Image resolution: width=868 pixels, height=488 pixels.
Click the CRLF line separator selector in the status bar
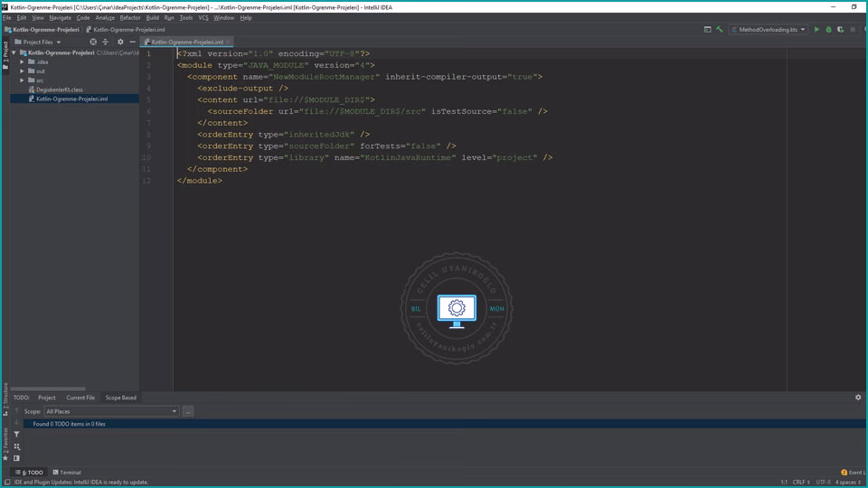coord(801,482)
